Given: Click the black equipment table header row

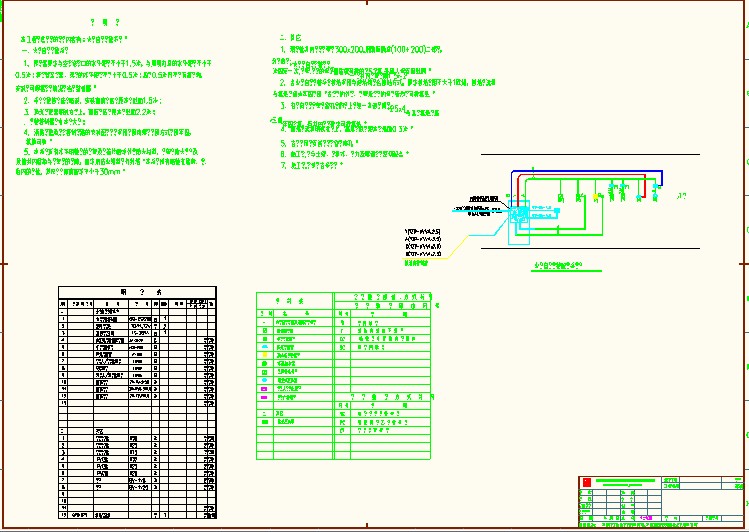Looking at the screenshot, I should point(137,291).
